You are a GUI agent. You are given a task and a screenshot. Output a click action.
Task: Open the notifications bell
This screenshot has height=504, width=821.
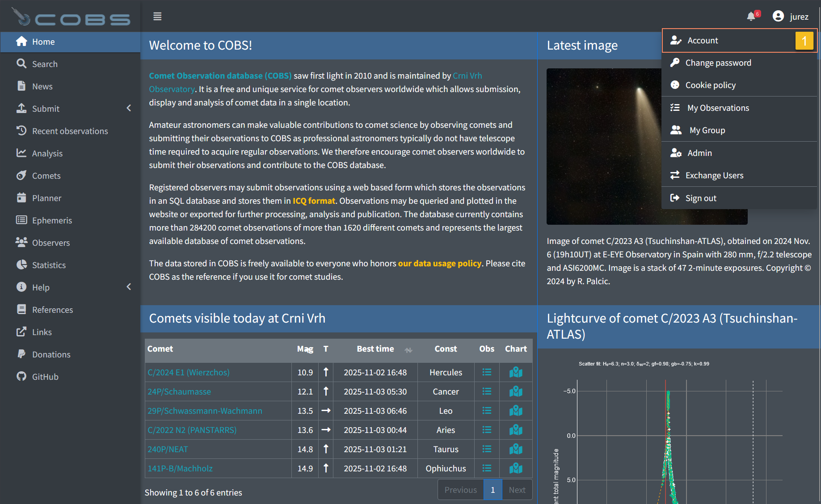pos(751,17)
